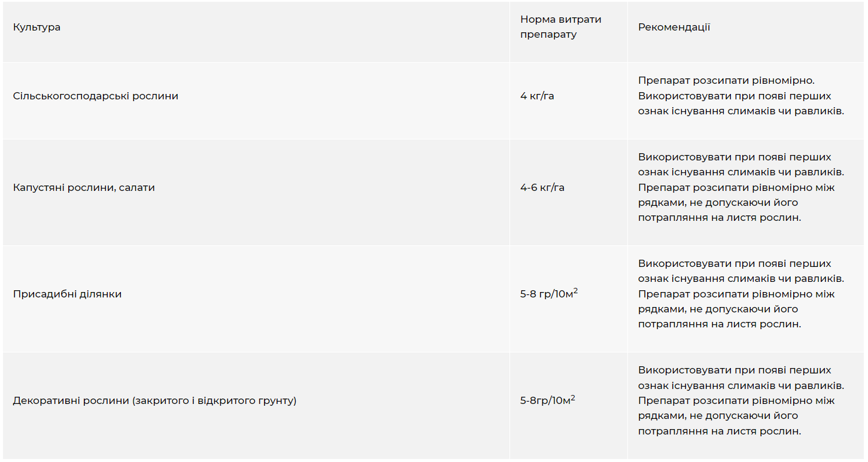868x462 pixels.
Task: Click the "Культура" column header
Action: tap(37, 28)
